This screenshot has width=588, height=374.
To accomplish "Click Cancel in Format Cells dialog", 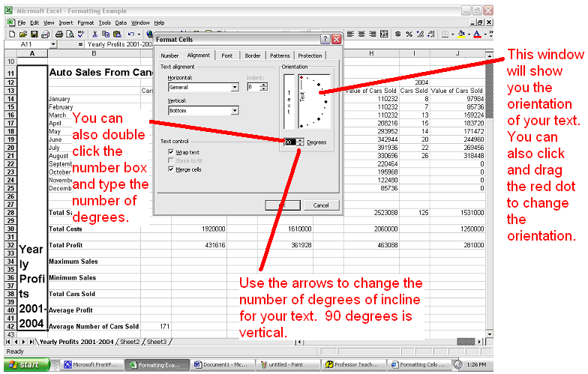I will (321, 205).
